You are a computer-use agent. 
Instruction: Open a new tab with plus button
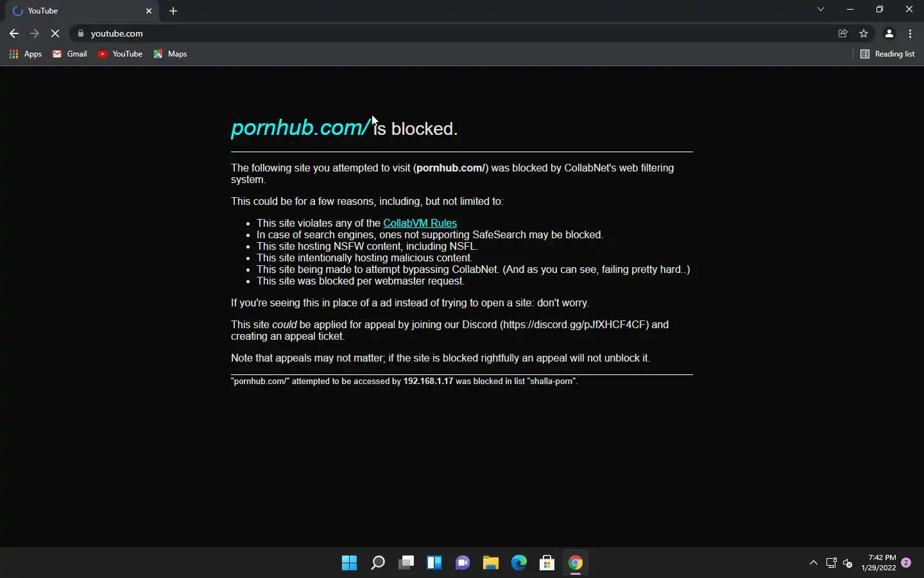[173, 11]
